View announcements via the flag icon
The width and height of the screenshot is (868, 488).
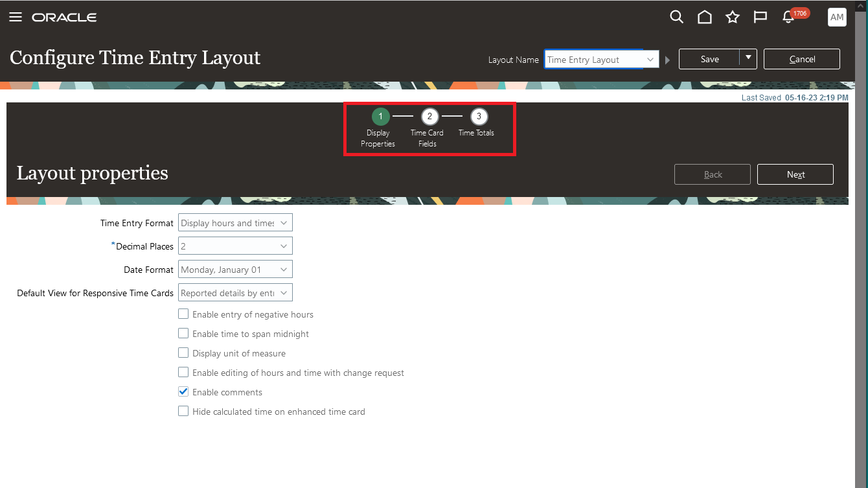pyautogui.click(x=760, y=17)
